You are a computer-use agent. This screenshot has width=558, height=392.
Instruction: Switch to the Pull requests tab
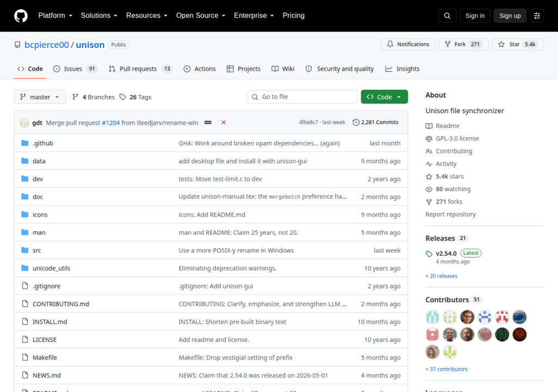coord(140,69)
